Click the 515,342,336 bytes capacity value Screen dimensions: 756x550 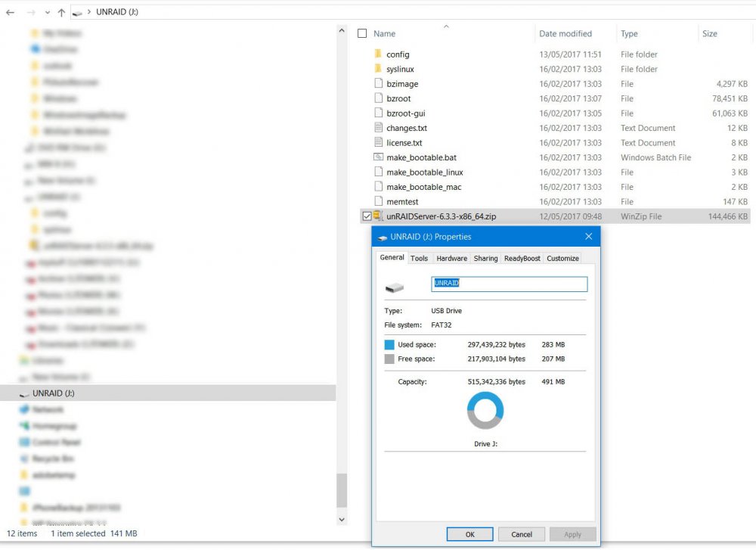(x=496, y=381)
